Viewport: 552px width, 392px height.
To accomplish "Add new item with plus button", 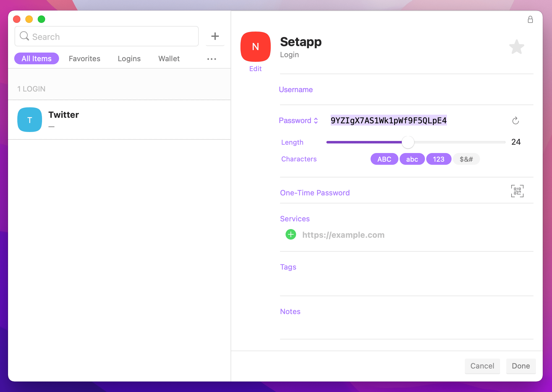I will coord(215,36).
